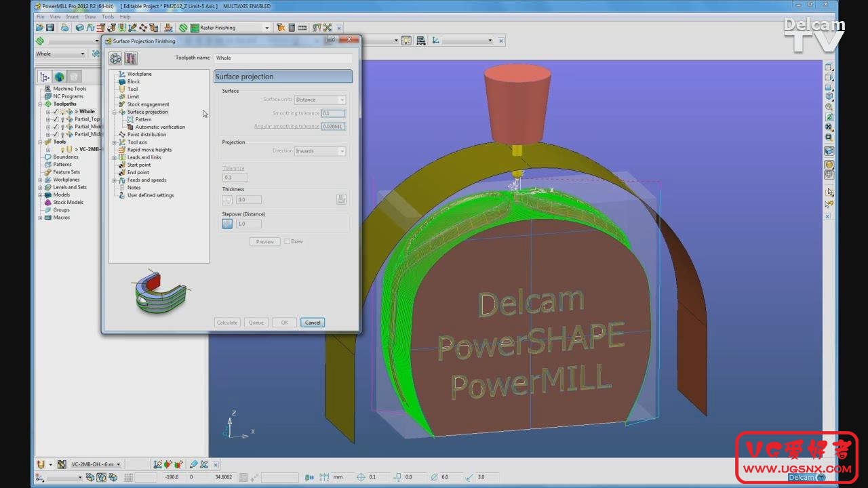Open the Draw menu

click(90, 17)
